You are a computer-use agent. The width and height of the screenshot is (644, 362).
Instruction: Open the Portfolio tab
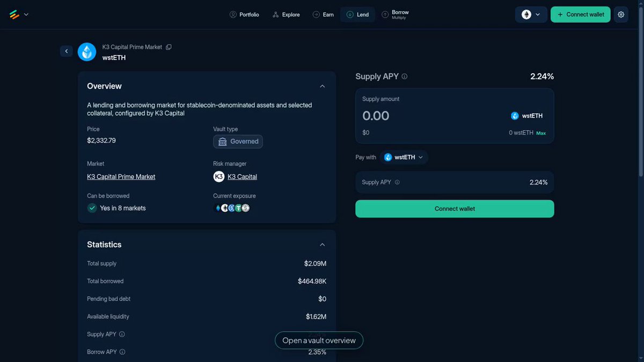[x=244, y=14]
